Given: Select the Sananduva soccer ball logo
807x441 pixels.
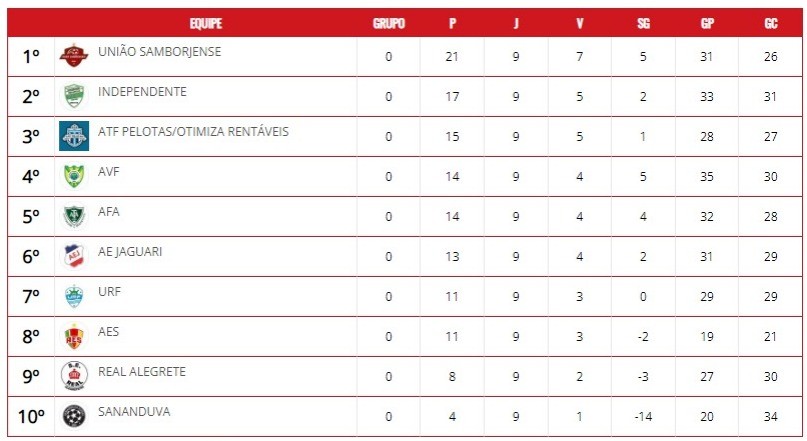Looking at the screenshot, I should tap(74, 416).
